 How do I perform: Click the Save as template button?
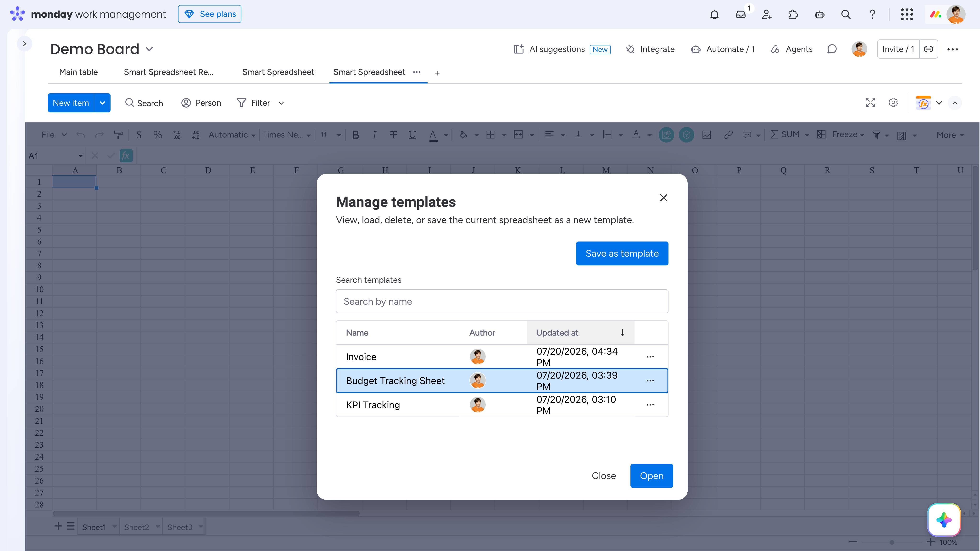tap(622, 253)
